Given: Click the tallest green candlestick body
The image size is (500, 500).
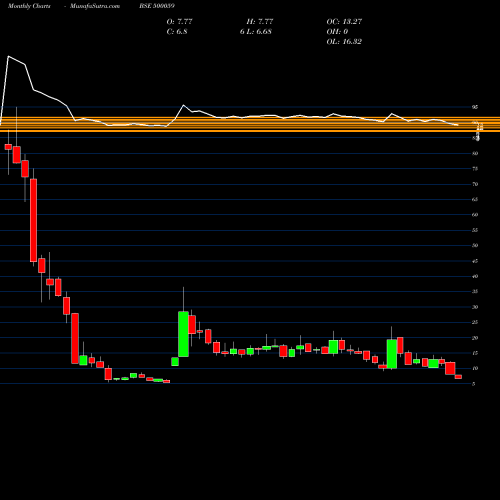Looking at the screenshot, I should [x=183, y=334].
